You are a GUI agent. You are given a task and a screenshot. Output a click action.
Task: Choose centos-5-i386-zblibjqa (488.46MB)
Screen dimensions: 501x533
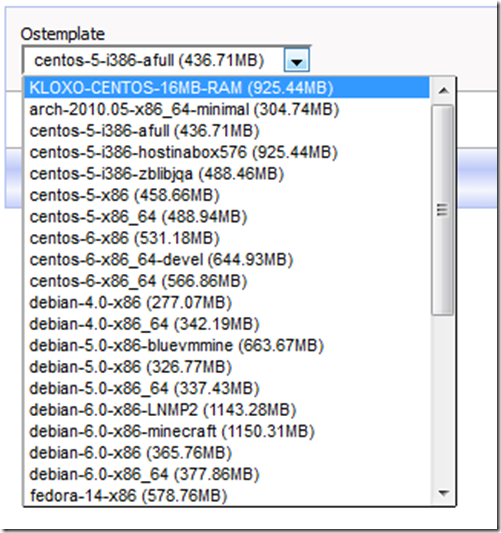point(227,174)
